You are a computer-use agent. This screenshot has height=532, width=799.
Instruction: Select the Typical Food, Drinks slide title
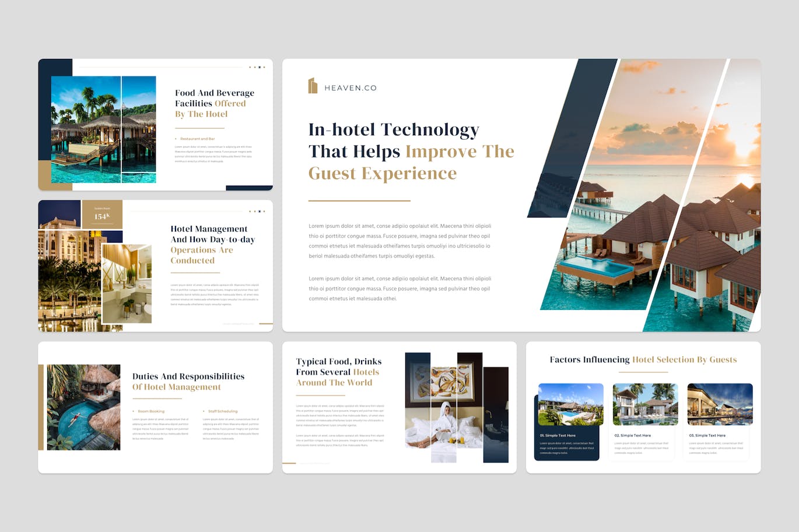[x=338, y=372]
